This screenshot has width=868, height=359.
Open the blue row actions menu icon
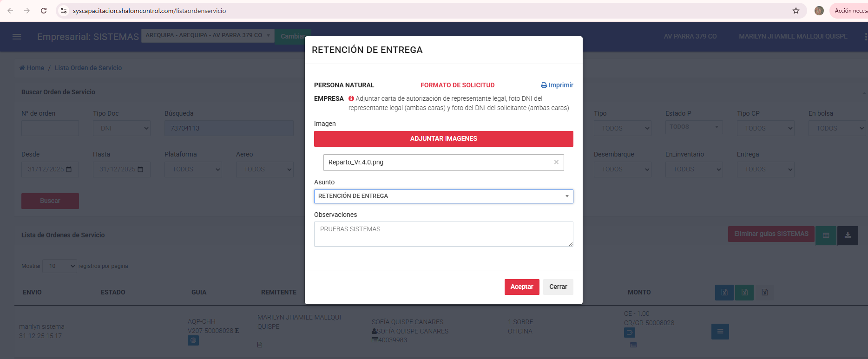click(x=720, y=332)
